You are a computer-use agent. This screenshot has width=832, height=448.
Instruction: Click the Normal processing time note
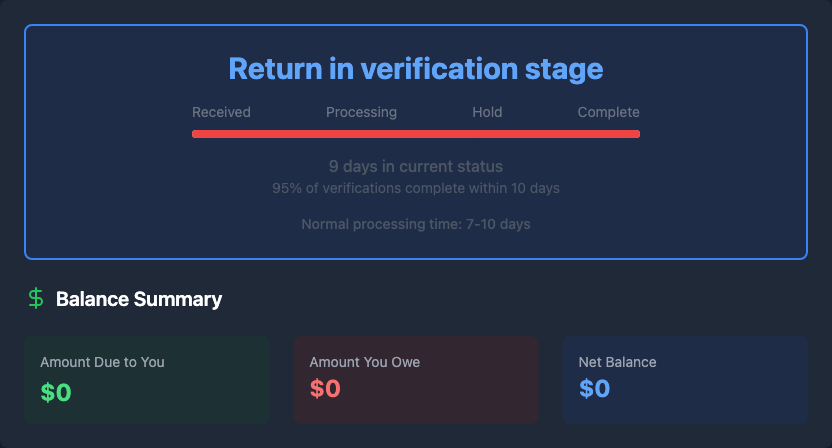click(x=415, y=224)
